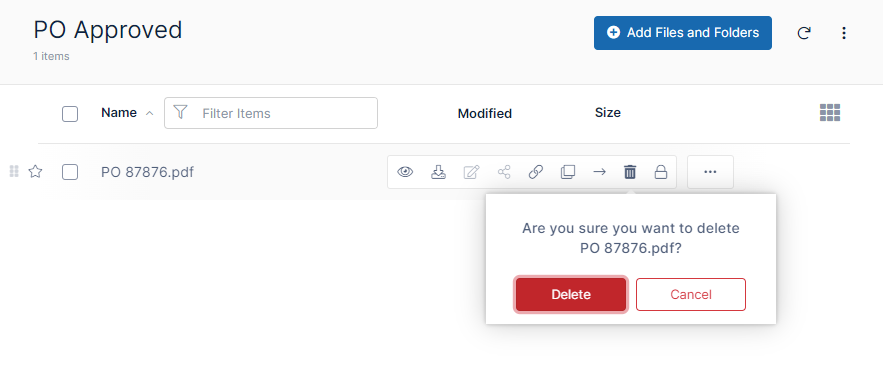
Task: Lock the file with the padlock icon
Action: click(661, 172)
